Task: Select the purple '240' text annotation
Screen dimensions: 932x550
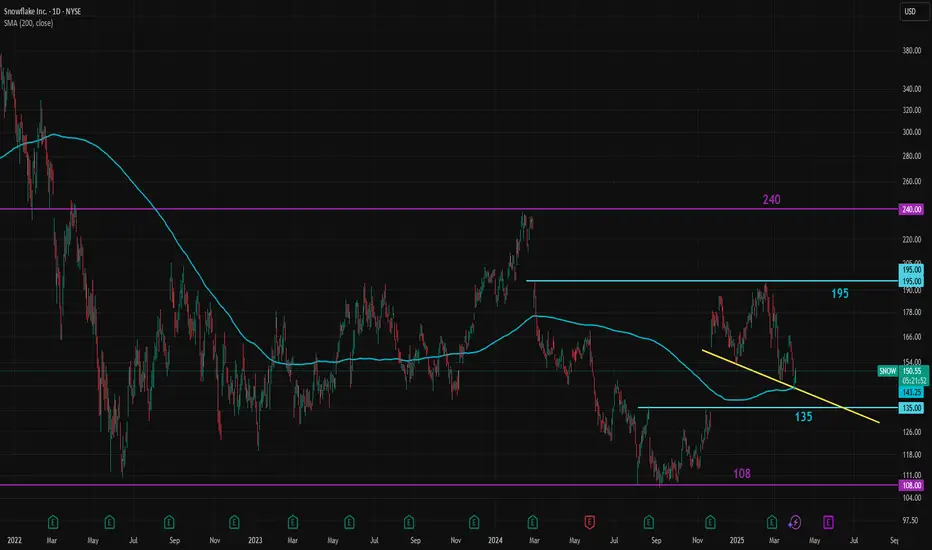Action: point(772,200)
